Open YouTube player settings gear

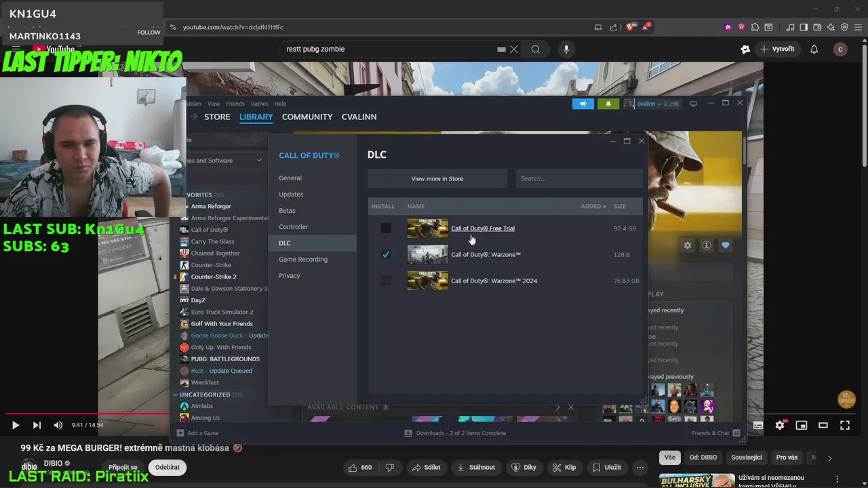click(780, 425)
